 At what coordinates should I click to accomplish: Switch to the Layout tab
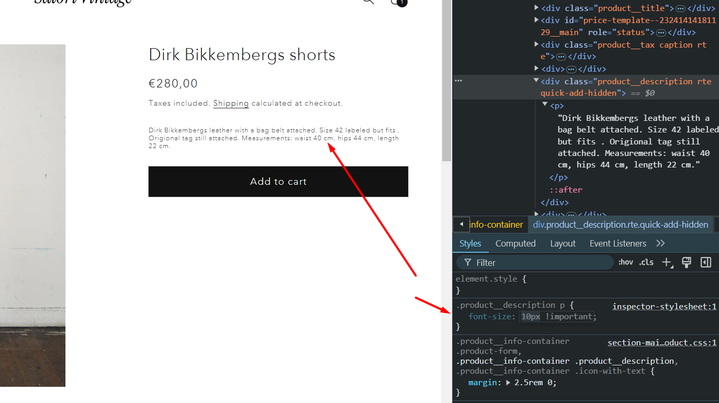563,244
